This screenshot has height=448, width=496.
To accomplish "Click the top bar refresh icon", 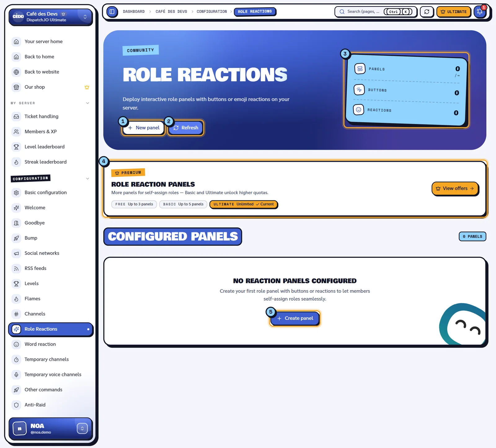I will [427, 12].
